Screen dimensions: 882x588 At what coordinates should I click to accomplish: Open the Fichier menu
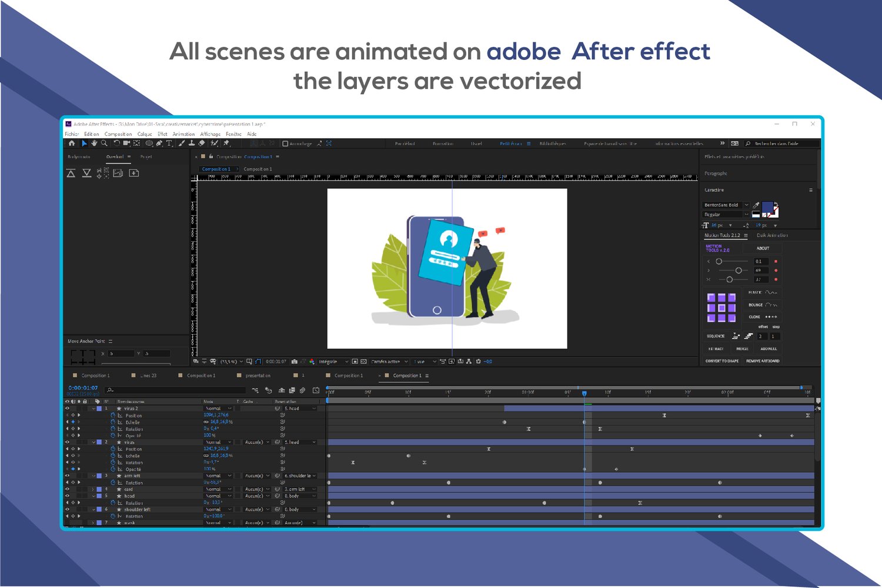click(x=72, y=134)
